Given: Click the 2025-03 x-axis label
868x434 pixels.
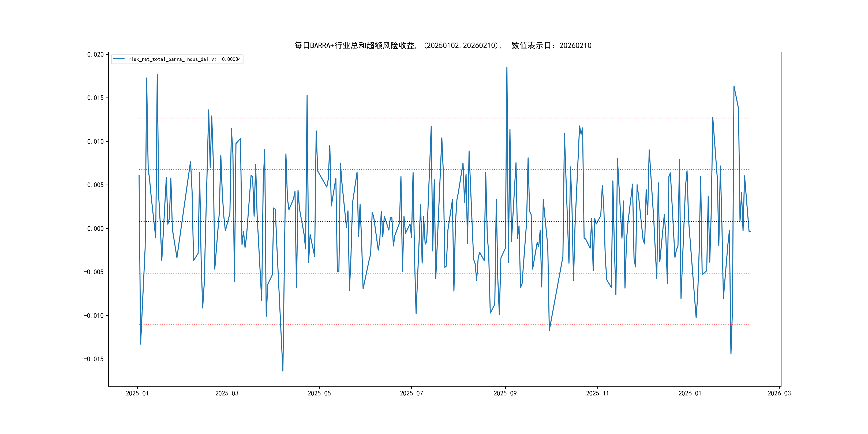Looking at the screenshot, I should click(x=227, y=393).
